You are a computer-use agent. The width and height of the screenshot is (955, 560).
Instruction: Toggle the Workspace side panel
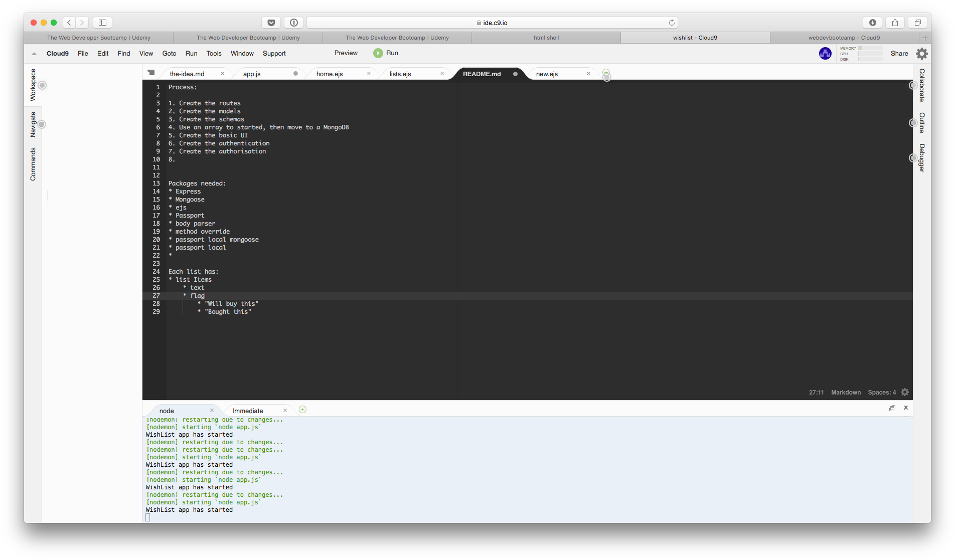click(33, 85)
